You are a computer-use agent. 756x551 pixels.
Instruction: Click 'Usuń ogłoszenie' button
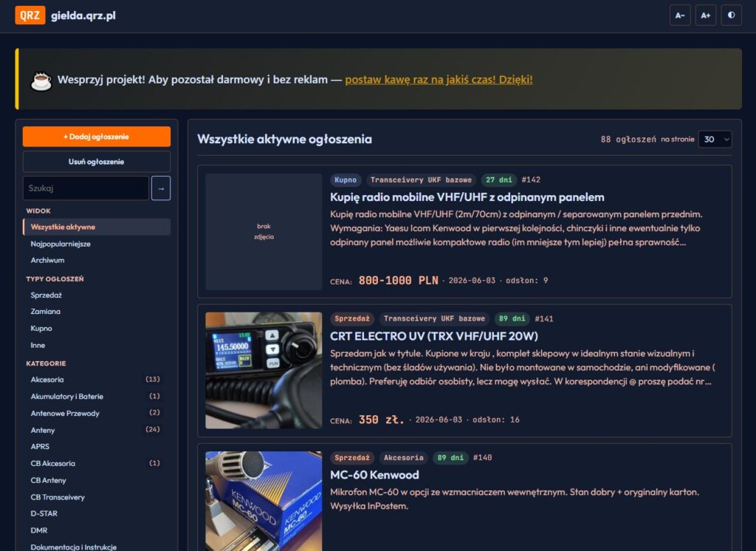pos(97,162)
